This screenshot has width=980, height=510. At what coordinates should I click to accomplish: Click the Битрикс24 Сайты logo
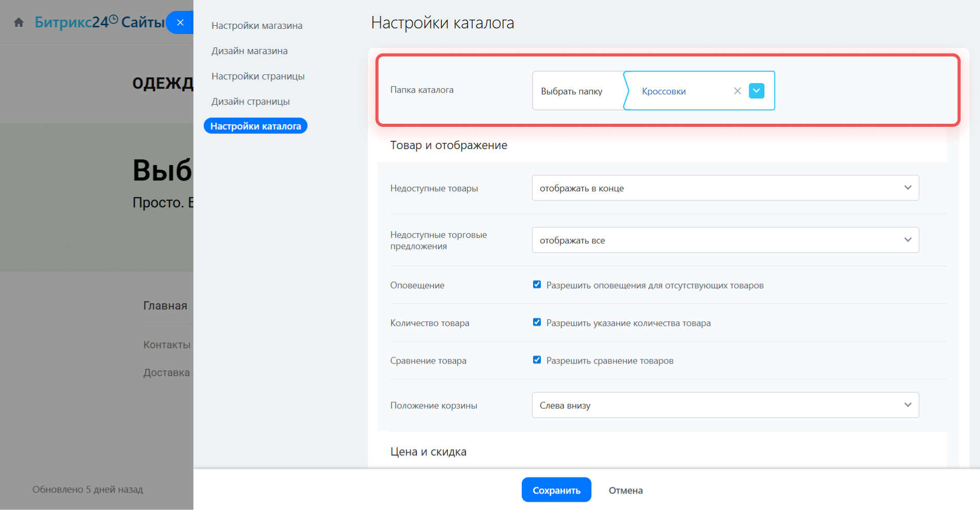(99, 23)
